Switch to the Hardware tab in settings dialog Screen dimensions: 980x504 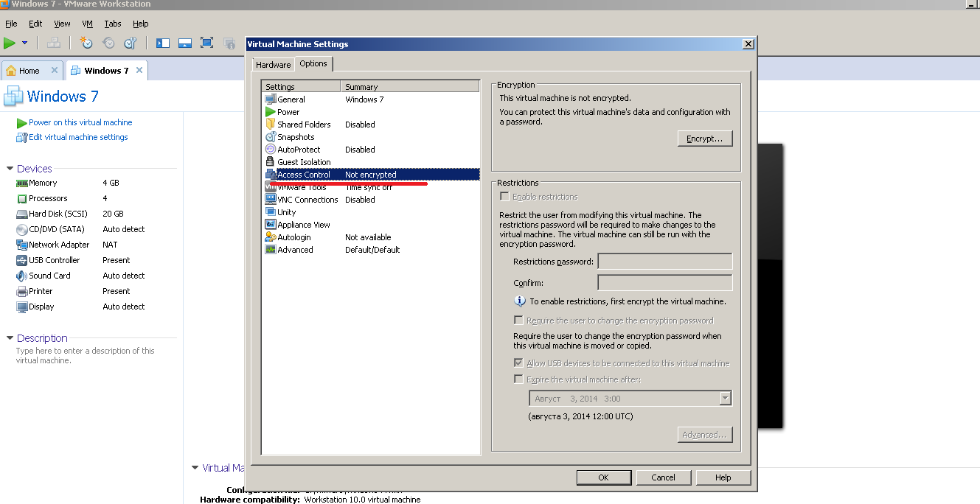274,65
